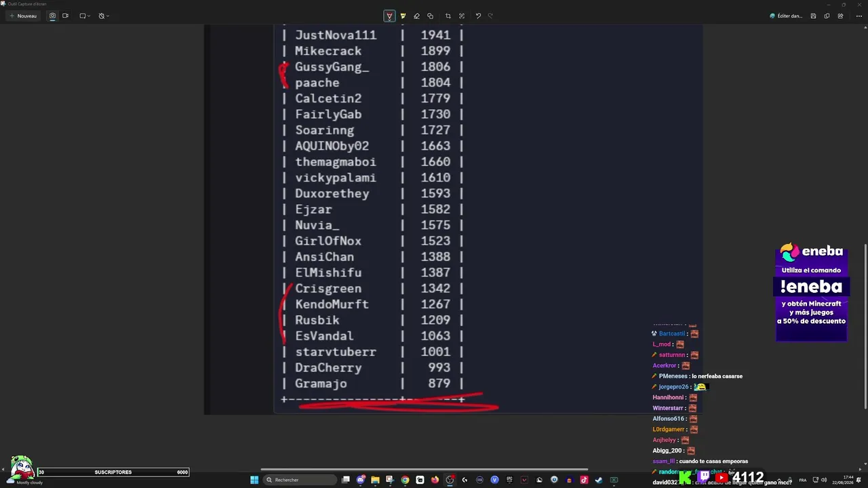
Task: Select the eraser tool
Action: pos(416,16)
